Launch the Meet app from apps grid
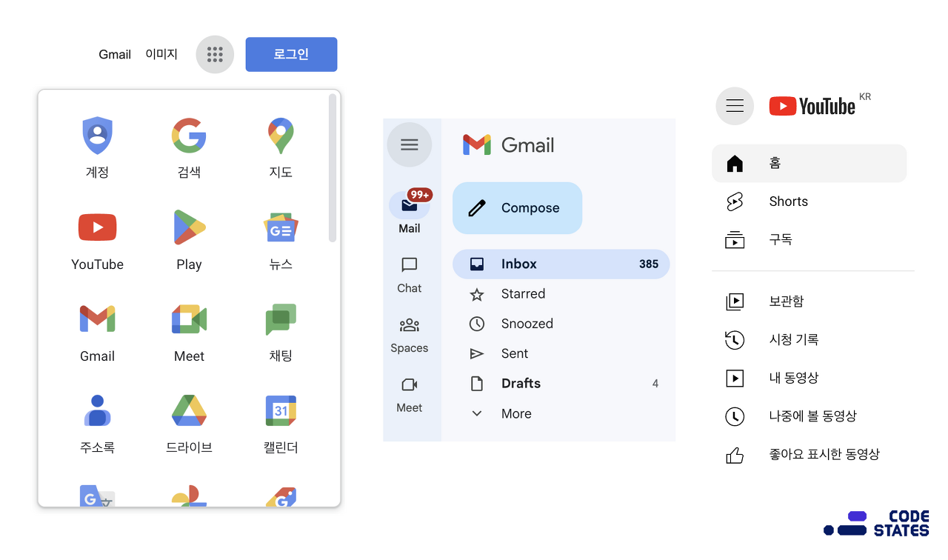The height and width of the screenshot is (560, 948). [189, 332]
